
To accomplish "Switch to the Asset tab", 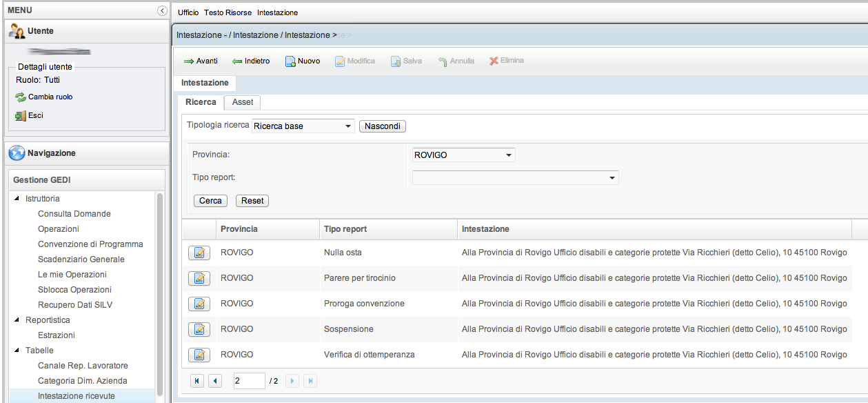I will click(x=243, y=102).
